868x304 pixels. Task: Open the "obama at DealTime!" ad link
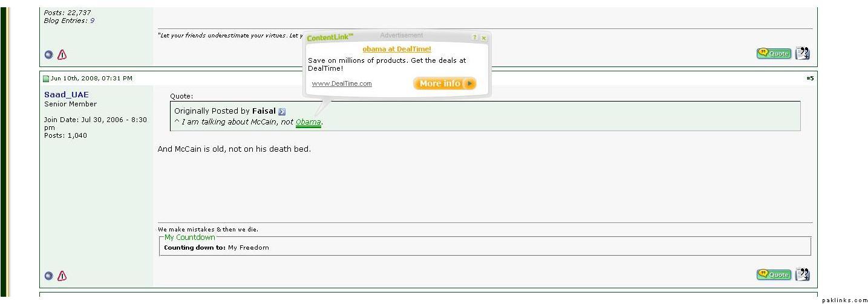tap(397, 49)
